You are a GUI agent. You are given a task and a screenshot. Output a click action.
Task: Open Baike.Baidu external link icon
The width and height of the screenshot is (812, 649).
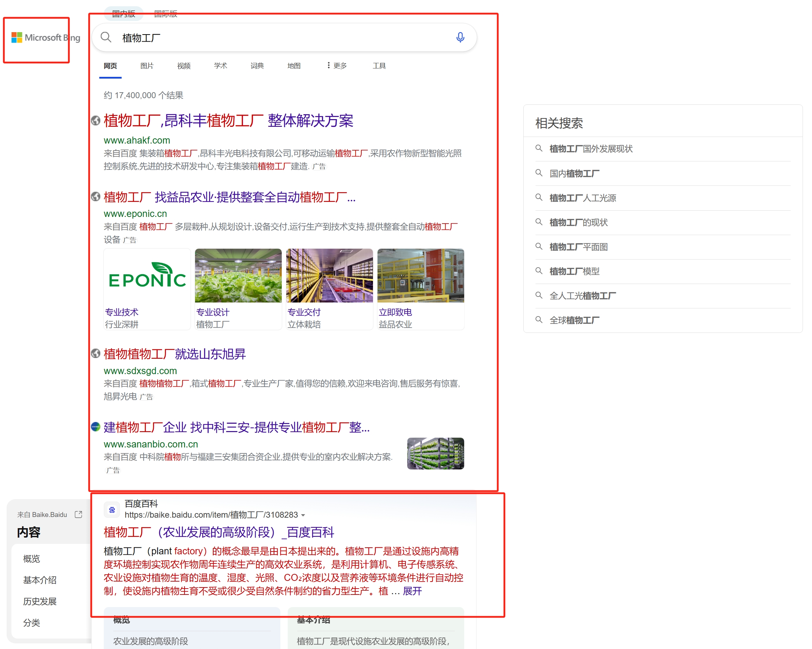click(x=78, y=514)
